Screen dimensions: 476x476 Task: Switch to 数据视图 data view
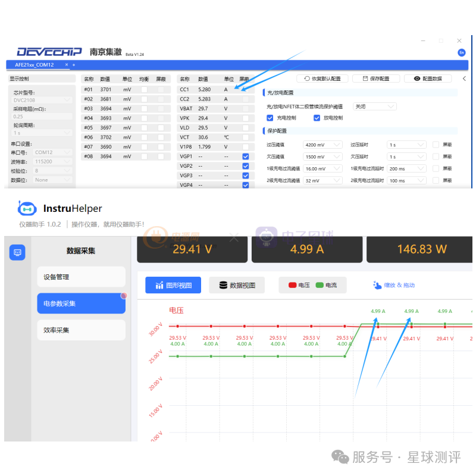click(237, 286)
